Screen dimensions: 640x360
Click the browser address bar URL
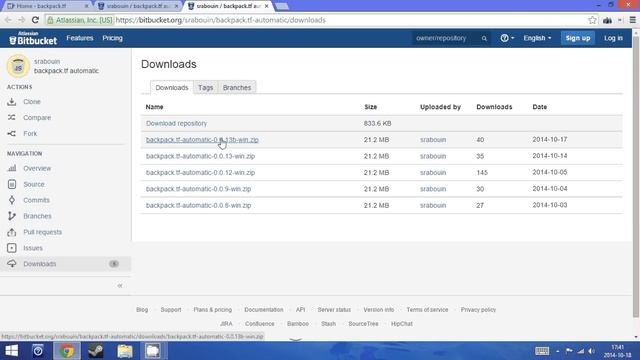pos(220,20)
